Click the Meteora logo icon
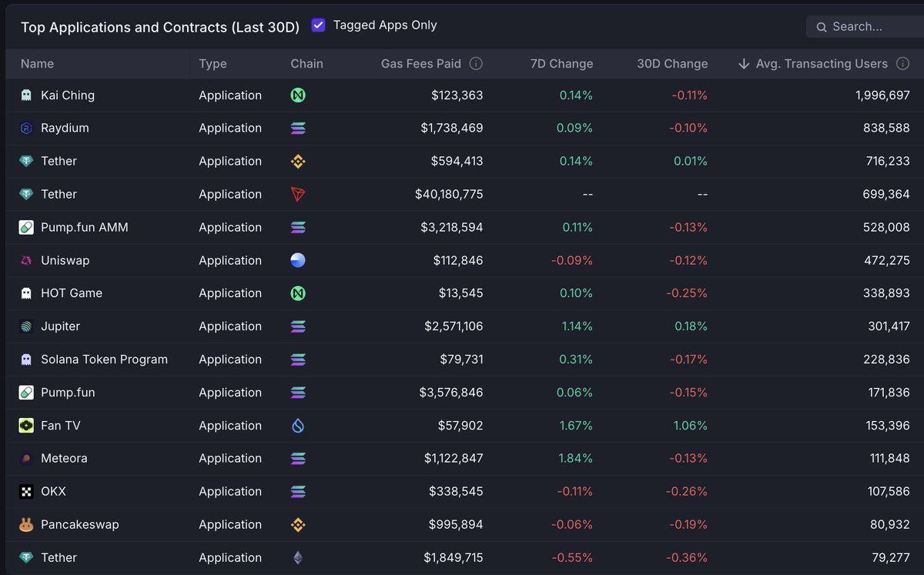This screenshot has height=575, width=924. tap(26, 459)
